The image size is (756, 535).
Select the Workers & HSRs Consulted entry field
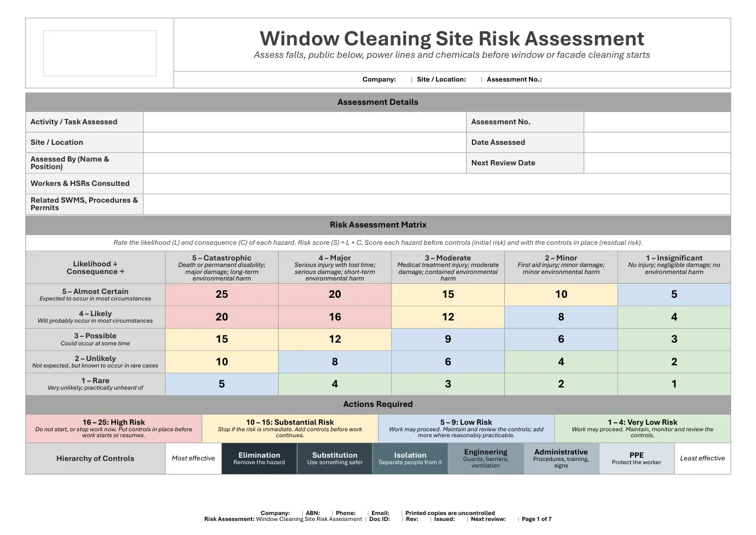pyautogui.click(x=437, y=184)
